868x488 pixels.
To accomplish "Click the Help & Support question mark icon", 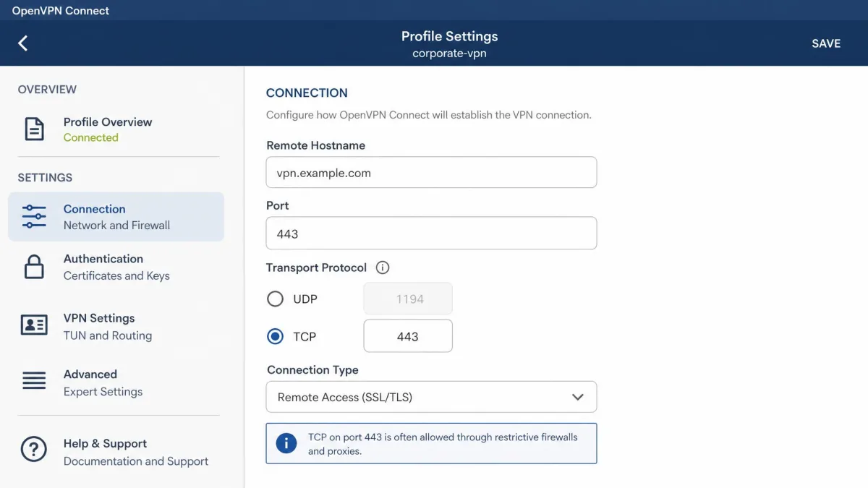I will click(x=34, y=449).
